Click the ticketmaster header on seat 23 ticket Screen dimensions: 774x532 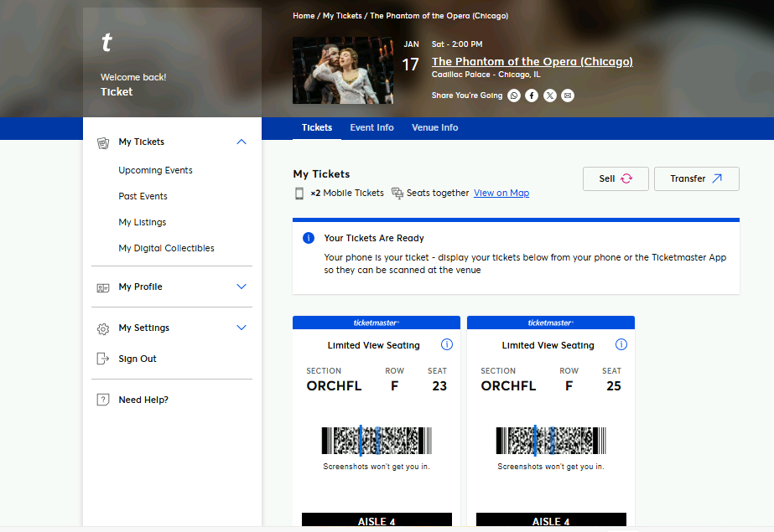tap(377, 323)
